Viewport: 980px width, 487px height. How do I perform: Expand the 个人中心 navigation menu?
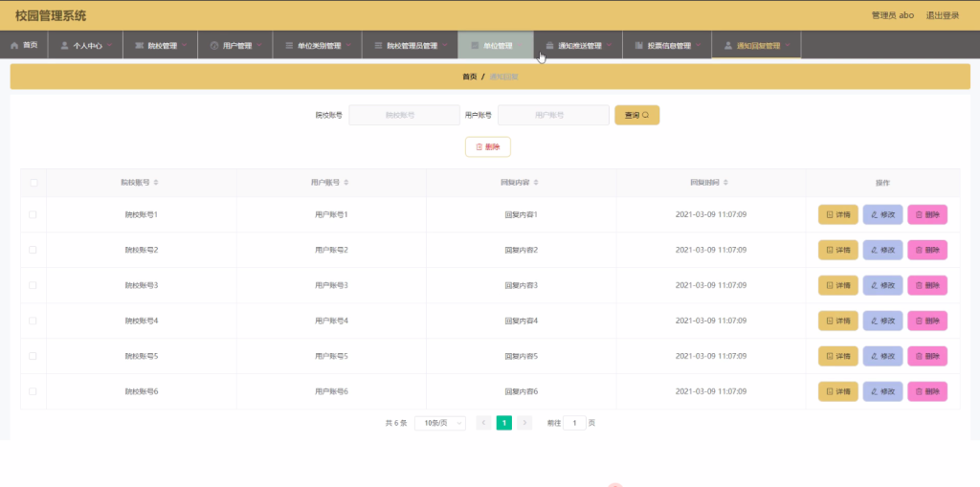point(87,46)
